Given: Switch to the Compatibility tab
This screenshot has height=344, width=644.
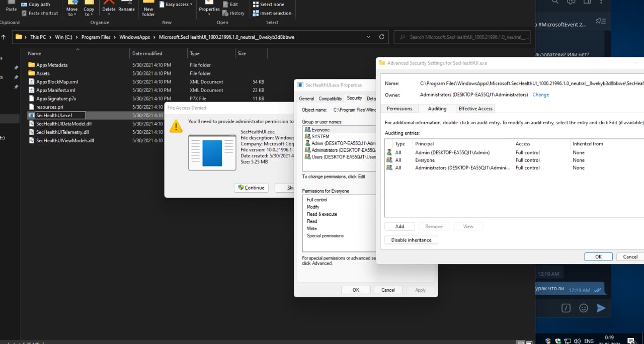Looking at the screenshot, I should click(331, 99).
